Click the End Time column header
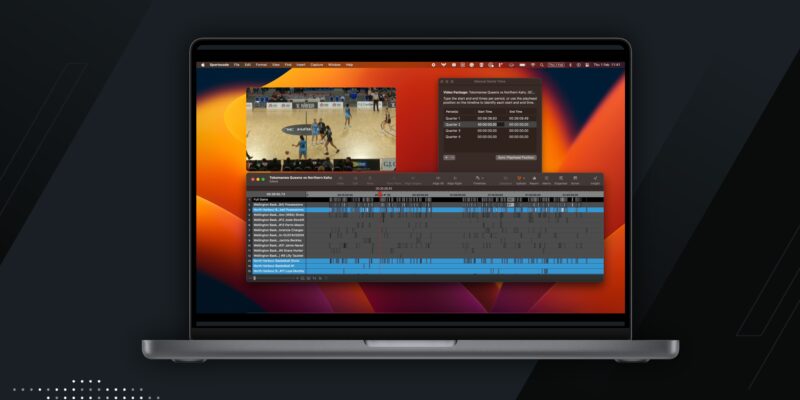This screenshot has height=400, width=800. (515, 112)
